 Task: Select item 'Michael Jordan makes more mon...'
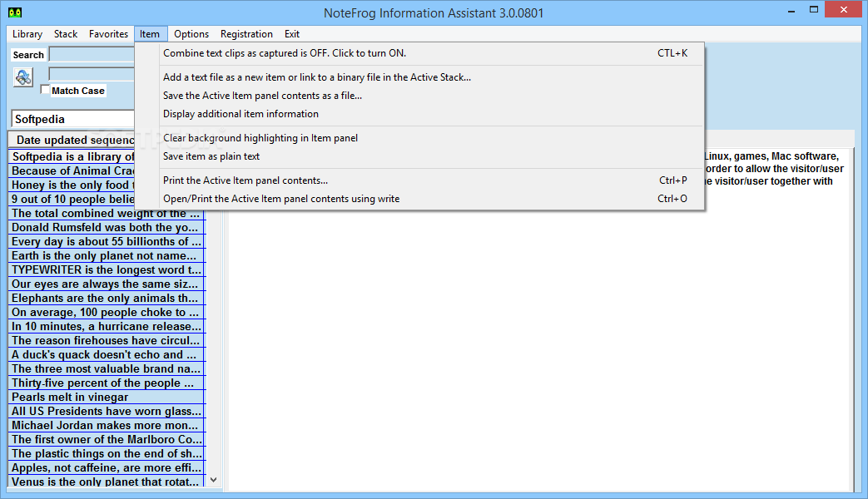[x=107, y=425]
